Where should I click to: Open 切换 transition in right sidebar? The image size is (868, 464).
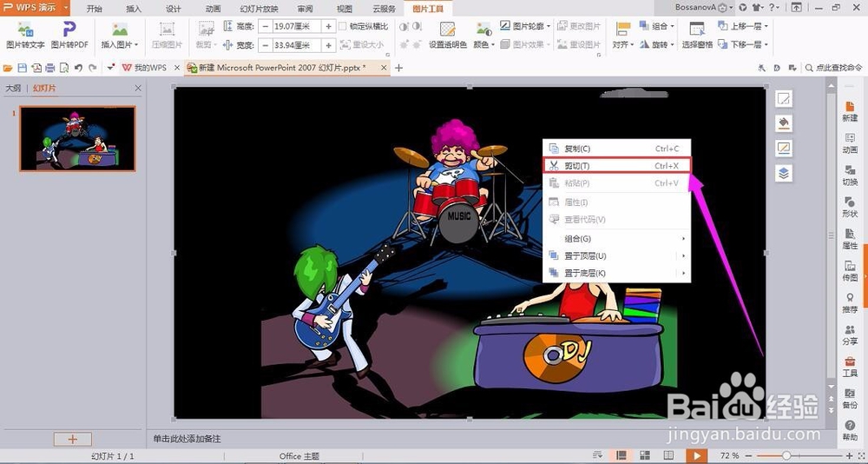850,175
